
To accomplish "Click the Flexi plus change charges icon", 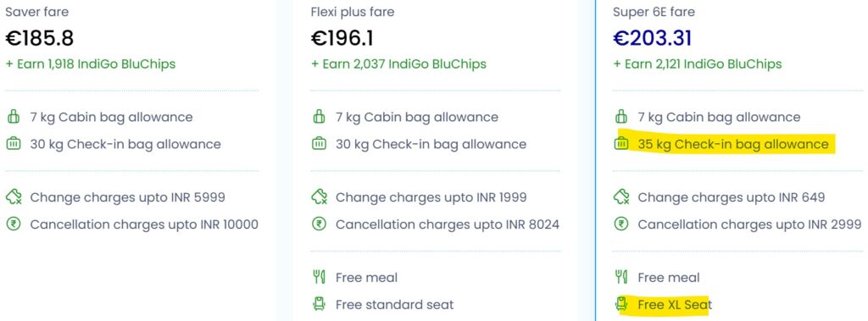I will [x=319, y=197].
